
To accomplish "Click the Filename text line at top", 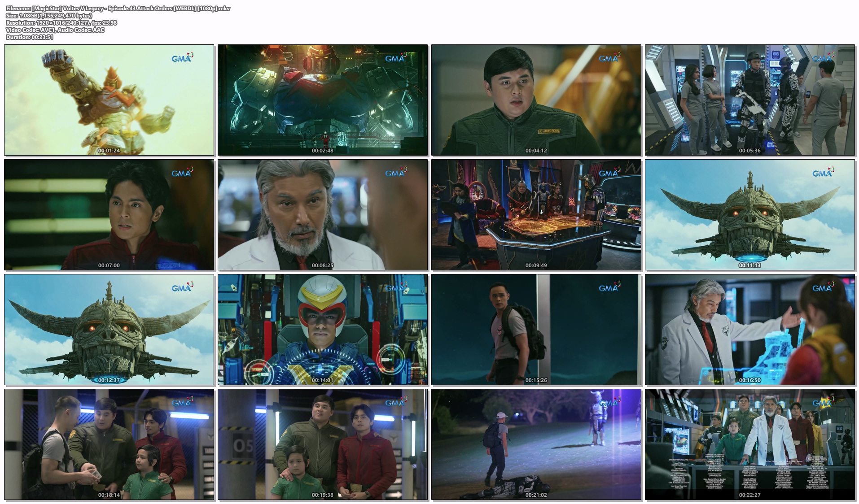I will pos(118,9).
